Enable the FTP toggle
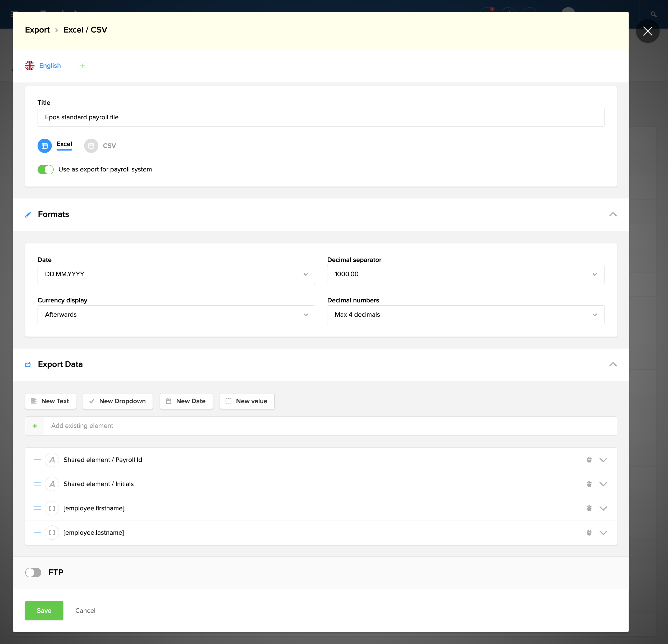The height and width of the screenshot is (644, 668). click(33, 572)
